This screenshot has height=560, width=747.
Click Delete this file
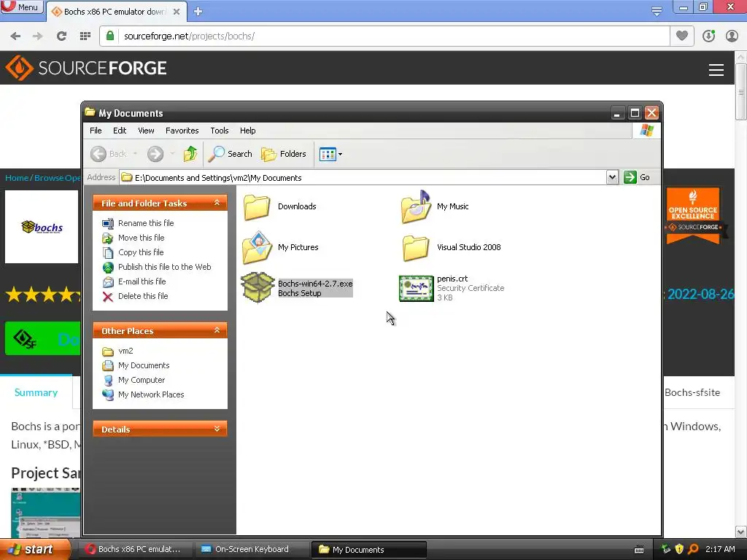[143, 296]
